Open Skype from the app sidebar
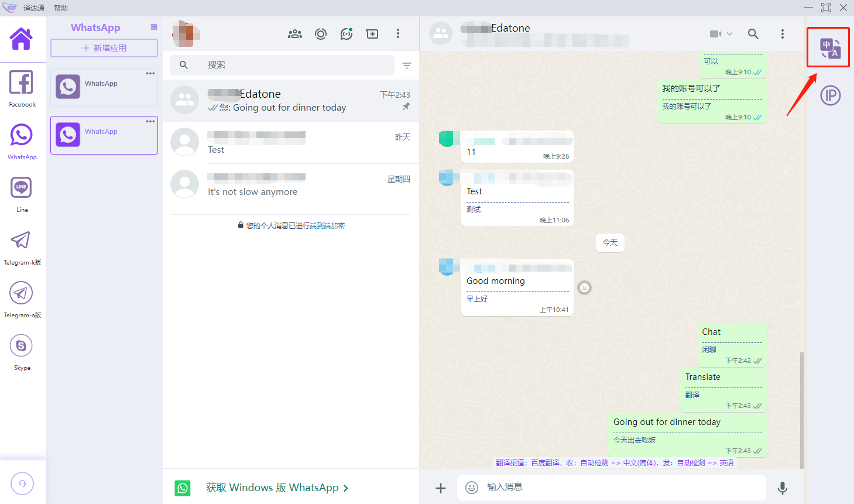The width and height of the screenshot is (854, 504). pyautogui.click(x=22, y=351)
